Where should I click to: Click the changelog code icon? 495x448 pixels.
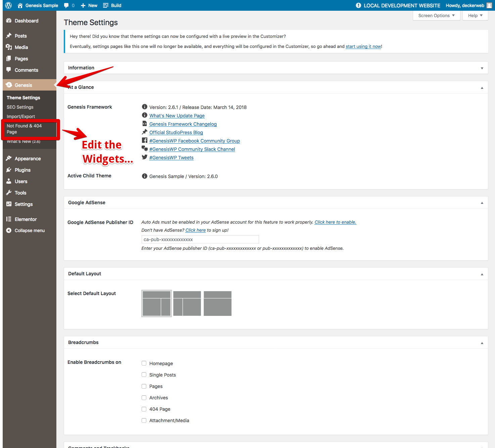pyautogui.click(x=145, y=123)
